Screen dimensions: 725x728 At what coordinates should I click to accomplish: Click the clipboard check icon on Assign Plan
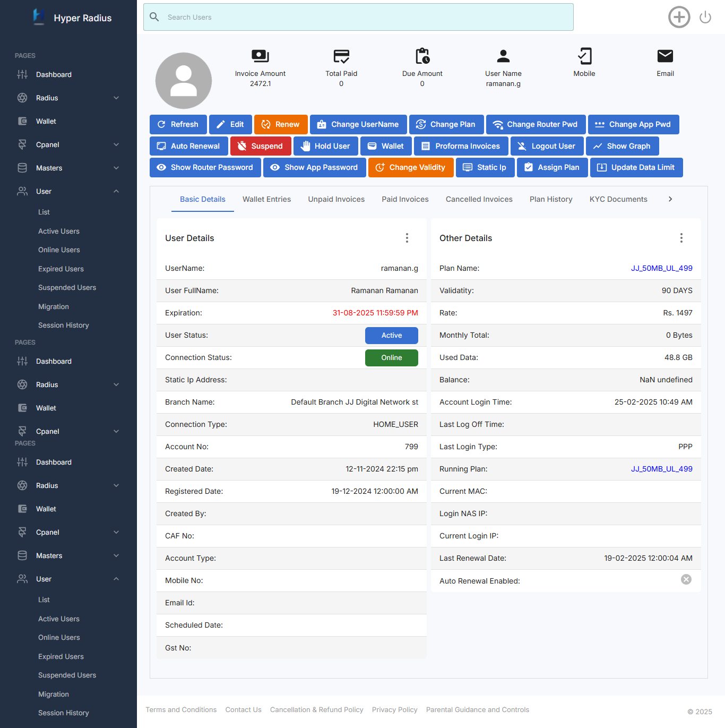coord(529,167)
